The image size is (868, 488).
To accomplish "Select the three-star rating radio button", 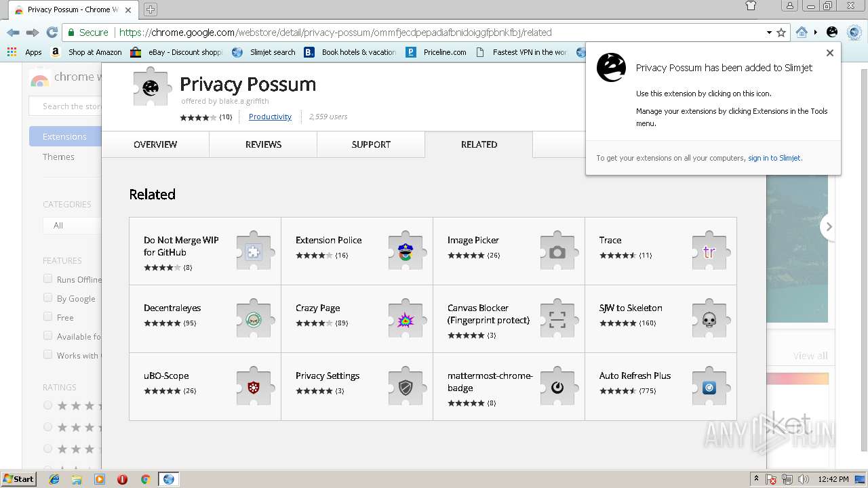I will (47, 449).
